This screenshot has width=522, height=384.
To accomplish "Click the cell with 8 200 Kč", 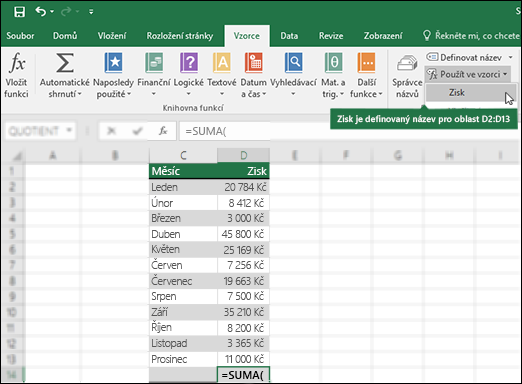I will pos(243,328).
